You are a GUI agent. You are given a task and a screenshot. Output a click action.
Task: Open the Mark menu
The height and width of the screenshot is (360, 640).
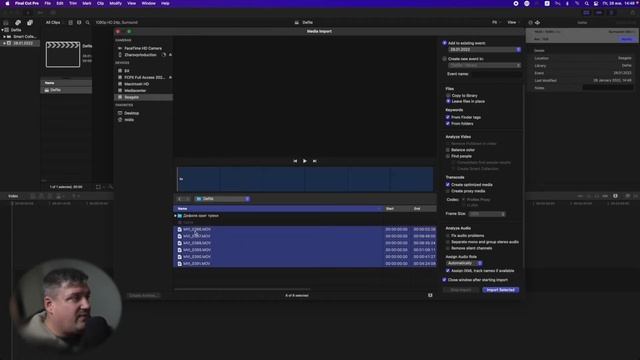(x=87, y=3)
